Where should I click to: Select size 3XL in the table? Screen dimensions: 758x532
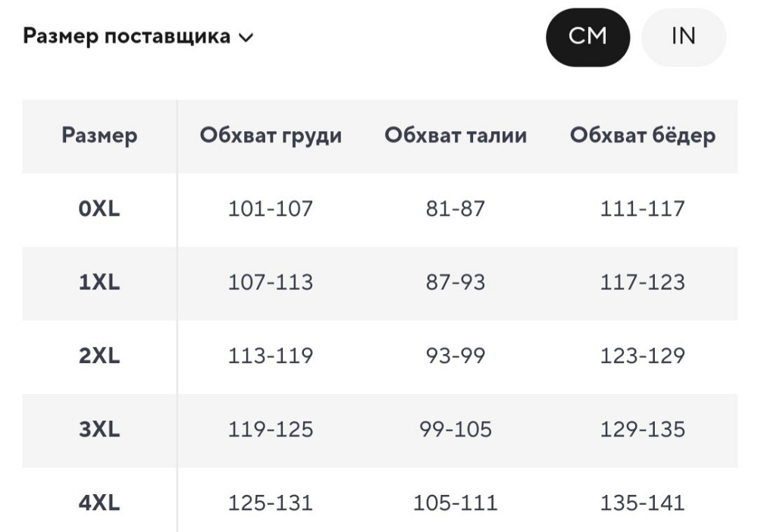[x=100, y=430]
